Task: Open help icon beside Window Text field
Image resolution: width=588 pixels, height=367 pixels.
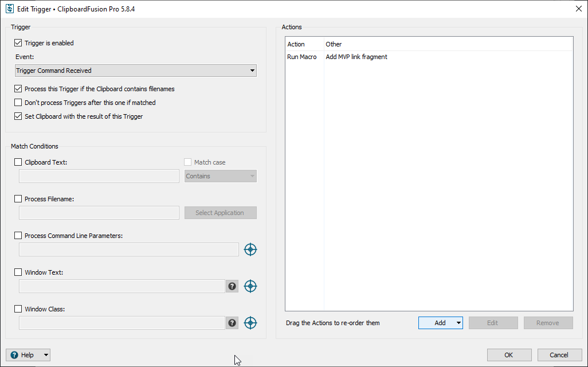Action: pyautogui.click(x=232, y=286)
